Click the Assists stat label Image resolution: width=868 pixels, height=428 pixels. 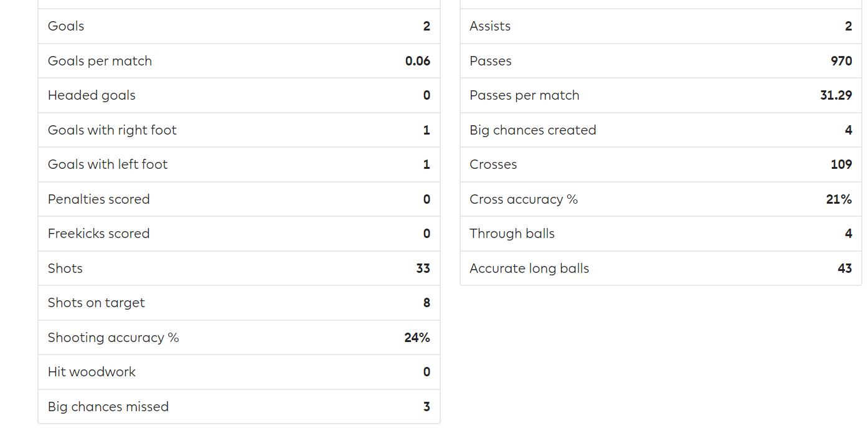click(x=490, y=26)
